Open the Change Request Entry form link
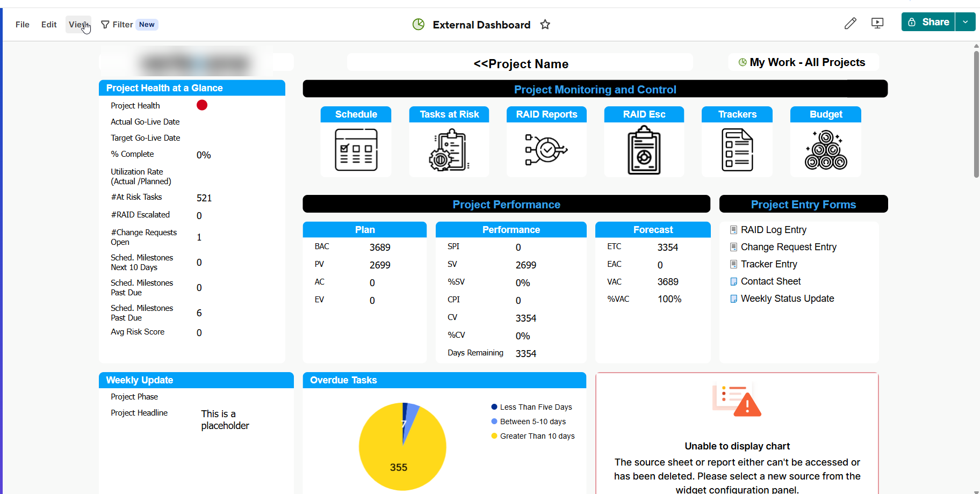Image resolution: width=980 pixels, height=494 pixels. tap(789, 247)
